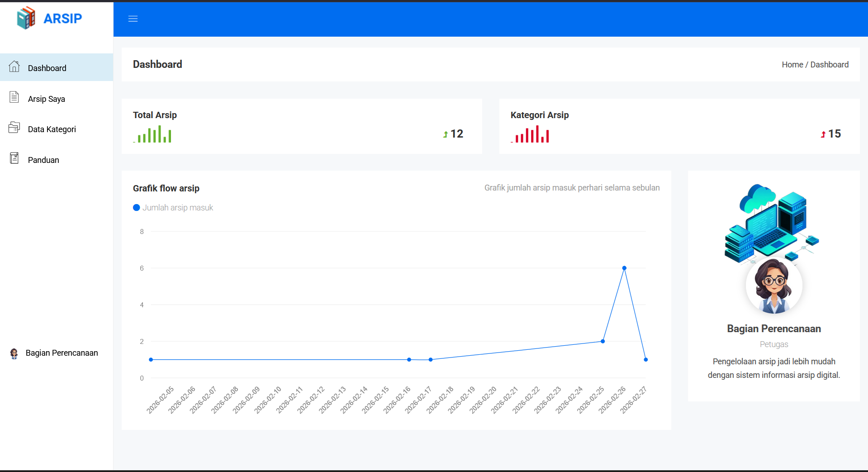The image size is (868, 472).
Task: Click the Home / Dashboard breadcrumb
Action: 815,65
